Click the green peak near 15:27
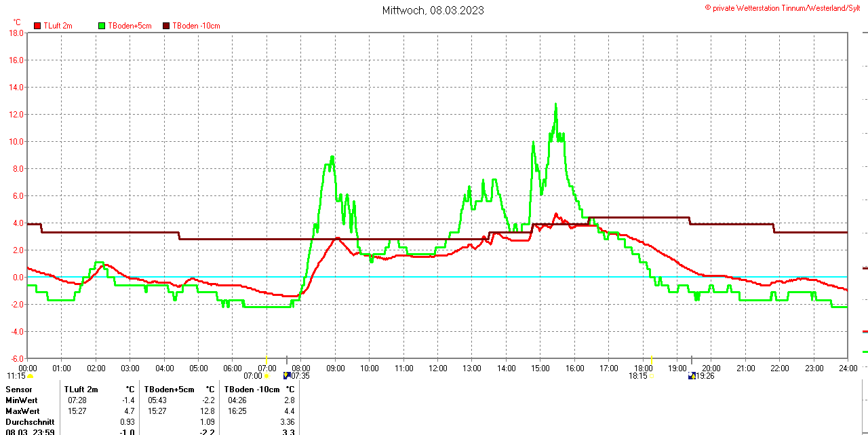Screen dimensions: 868x435 (556, 105)
